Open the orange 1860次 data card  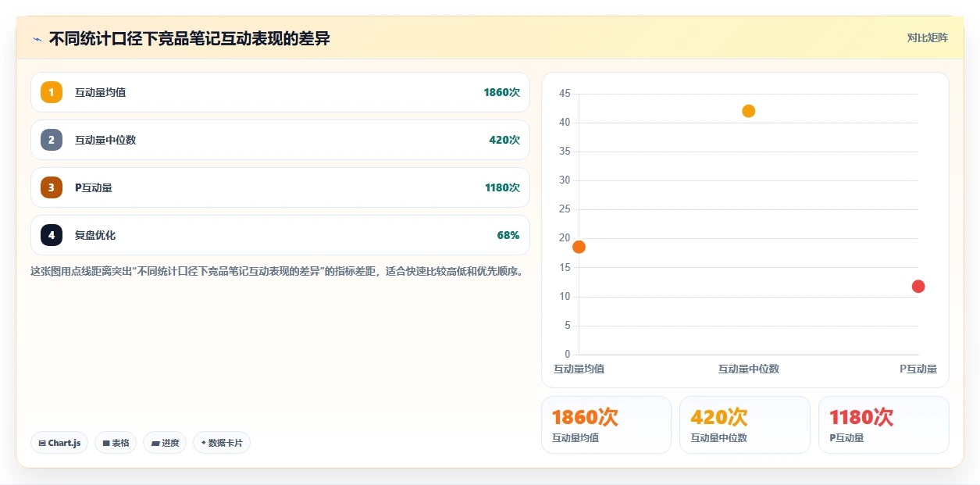click(x=606, y=425)
